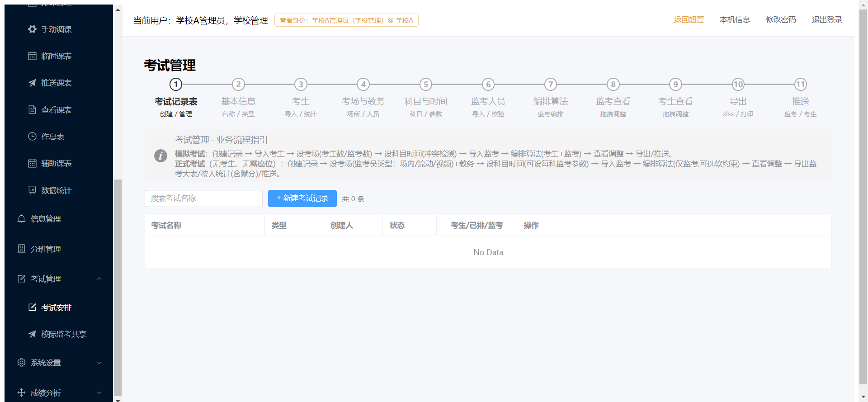Click the paper plane icon beside 推送课表
This screenshot has width=868, height=402.
(32, 83)
